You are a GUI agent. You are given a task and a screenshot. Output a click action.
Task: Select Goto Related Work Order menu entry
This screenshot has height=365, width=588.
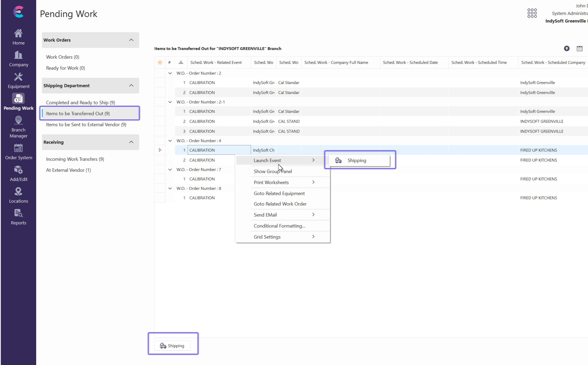tap(280, 204)
